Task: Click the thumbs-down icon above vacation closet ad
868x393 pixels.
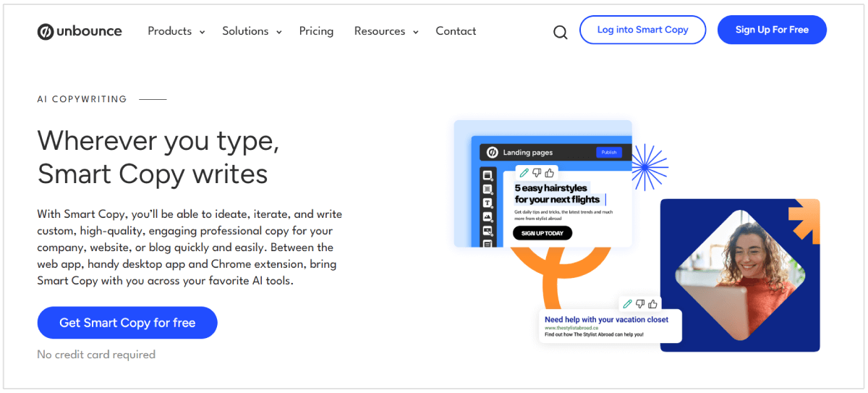Action: [640, 304]
